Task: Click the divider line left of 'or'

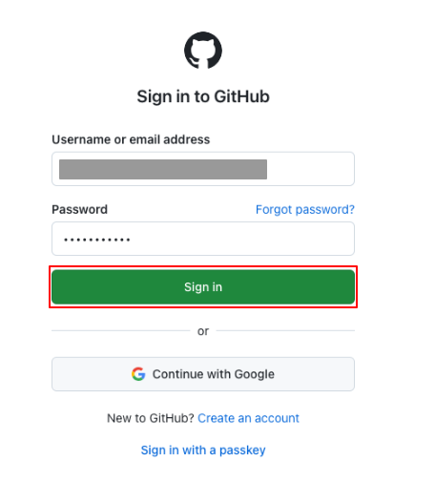Action: coord(121,330)
